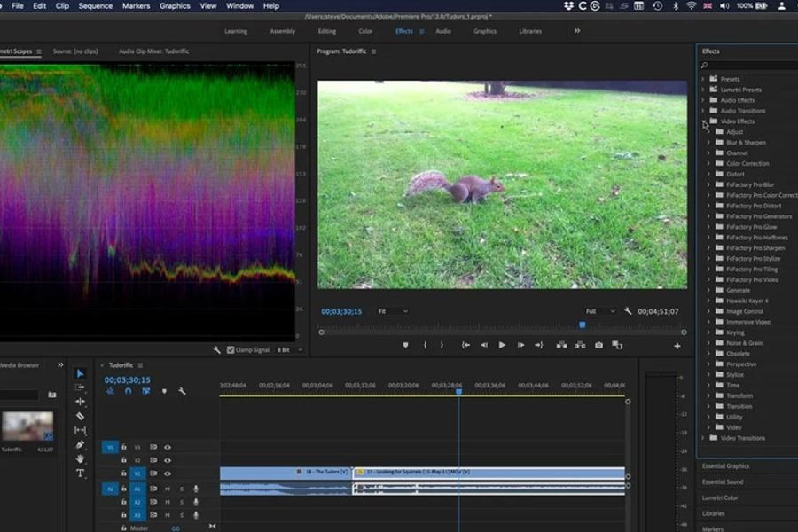Open timeline display settings wrench

coord(182,391)
